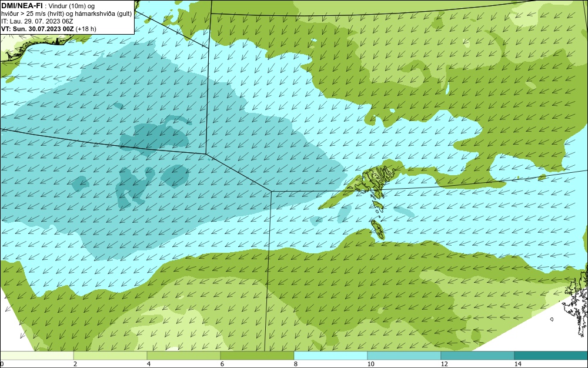Image resolution: width=588 pixels, height=368 pixels.
Task: Click the 4–6 m/s green legend swatch
Action: pos(183,356)
